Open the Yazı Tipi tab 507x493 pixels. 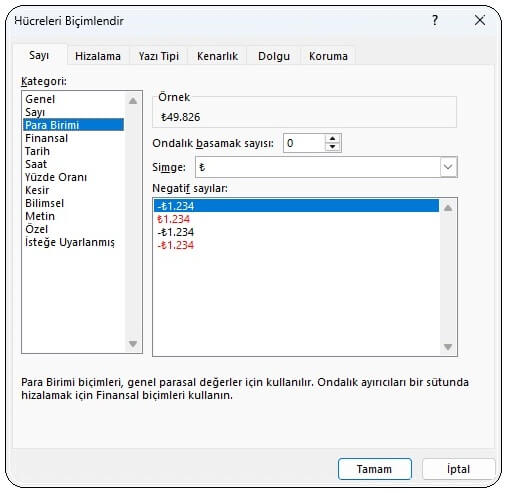tap(159, 56)
